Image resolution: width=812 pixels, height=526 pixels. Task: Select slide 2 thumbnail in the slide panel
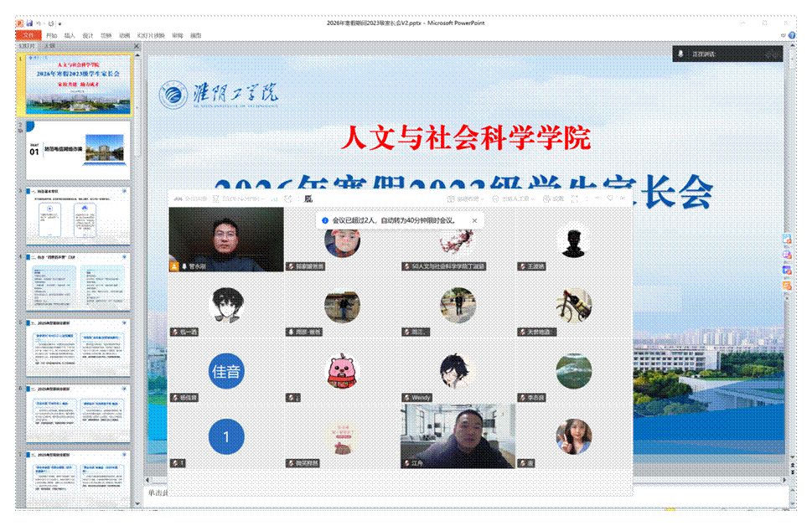tap(78, 151)
